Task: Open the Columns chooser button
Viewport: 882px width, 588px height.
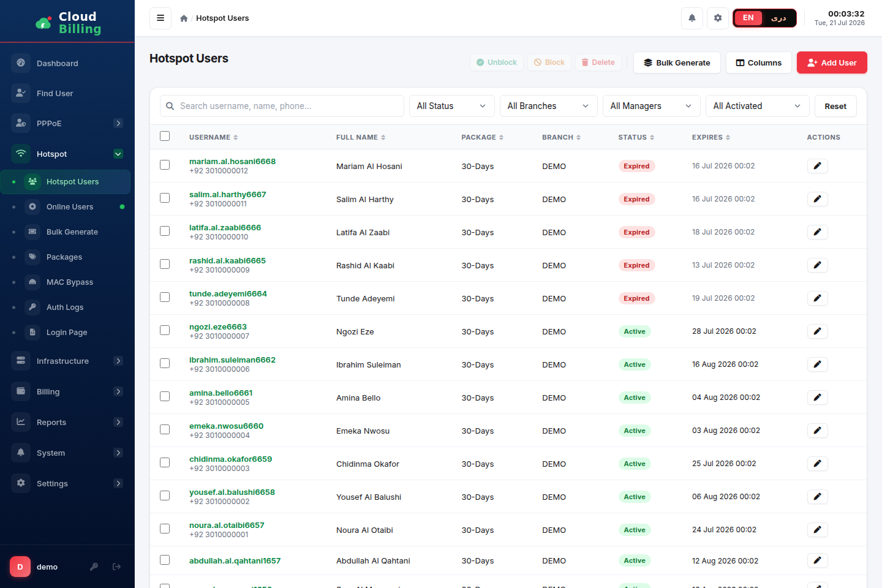Action: click(758, 62)
